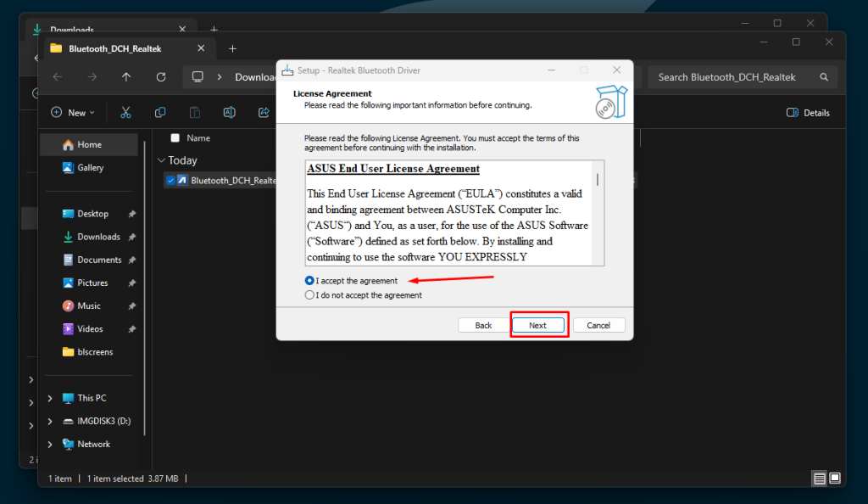Image resolution: width=868 pixels, height=504 pixels.
Task: Select the Rename icon in the toolbar
Action: tap(229, 112)
